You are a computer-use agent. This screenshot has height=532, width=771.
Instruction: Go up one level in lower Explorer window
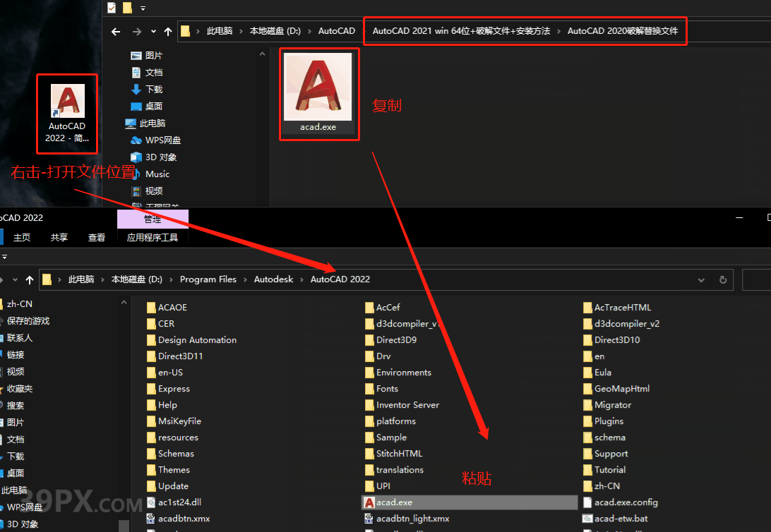30,280
